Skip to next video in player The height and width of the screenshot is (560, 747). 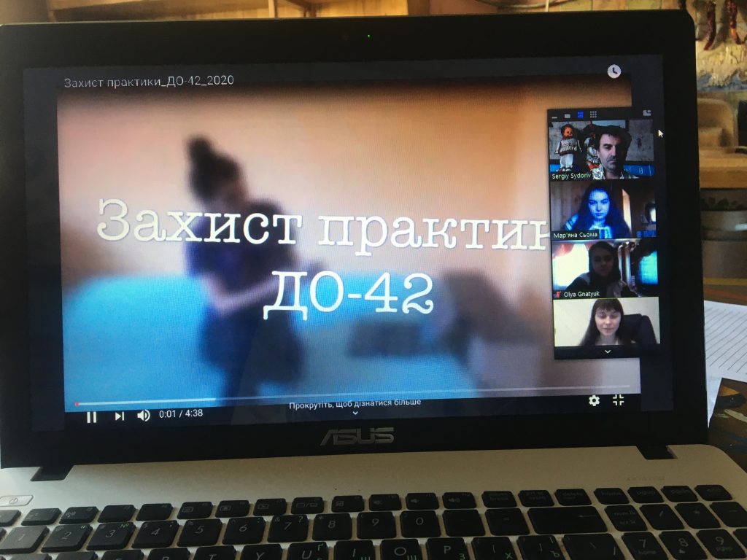(x=119, y=416)
